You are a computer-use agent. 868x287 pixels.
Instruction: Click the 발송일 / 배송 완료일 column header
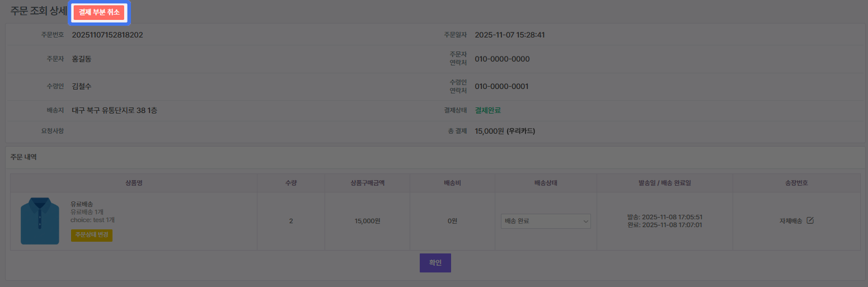[x=665, y=183]
